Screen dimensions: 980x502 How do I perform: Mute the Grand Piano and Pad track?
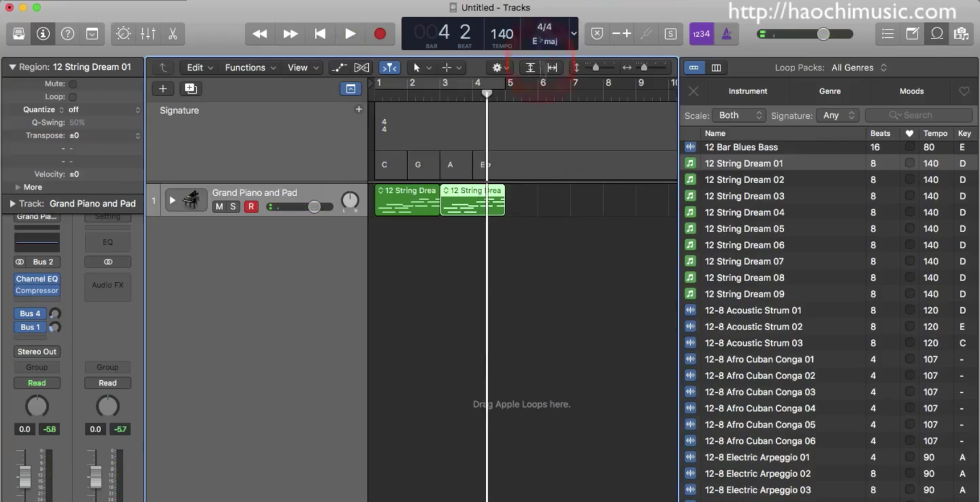click(219, 207)
